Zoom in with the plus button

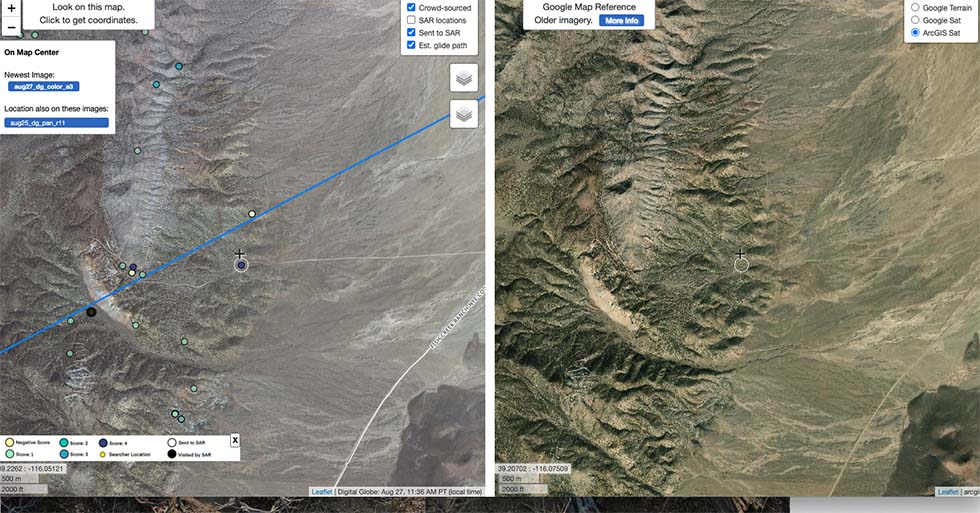point(11,7)
